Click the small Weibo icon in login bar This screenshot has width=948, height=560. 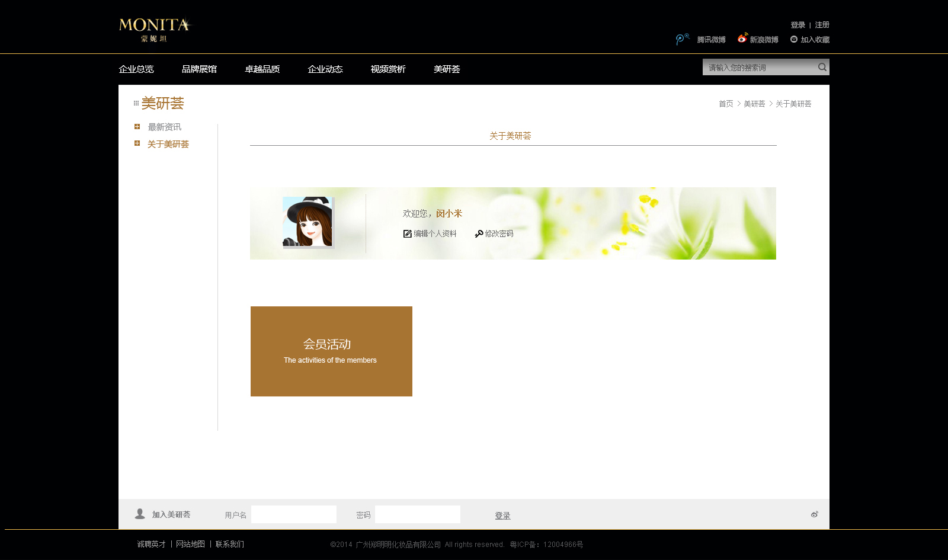tap(815, 514)
